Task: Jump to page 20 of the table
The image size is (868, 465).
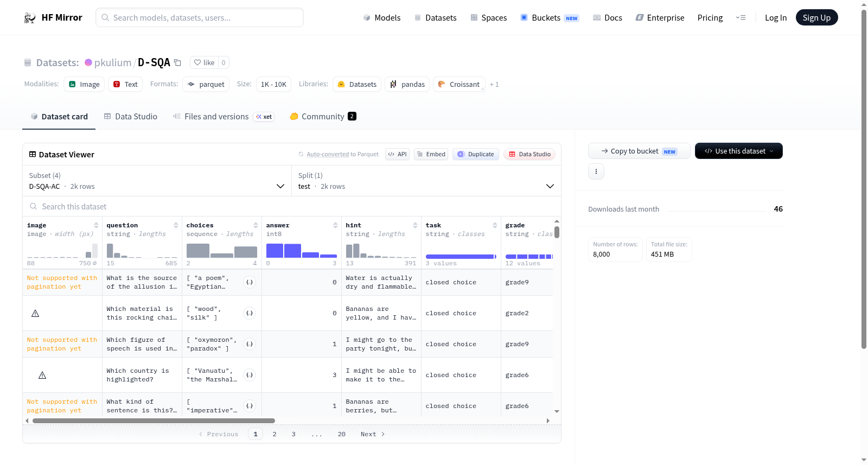Action: [x=342, y=434]
